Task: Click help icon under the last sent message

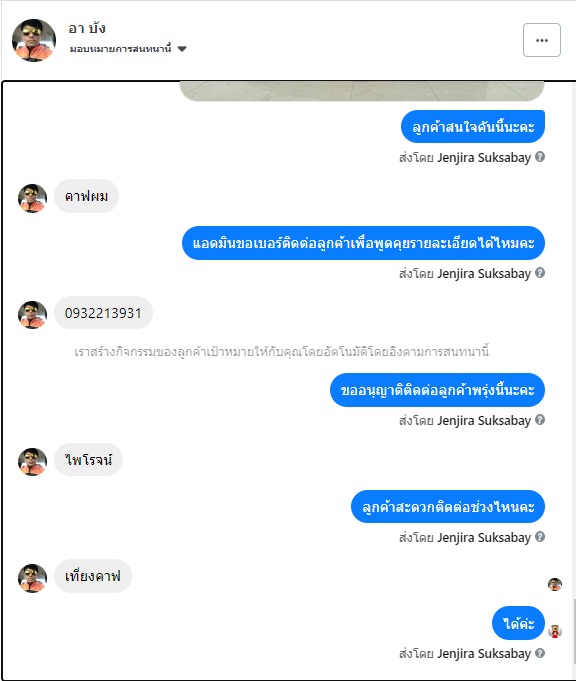Action: 540,653
